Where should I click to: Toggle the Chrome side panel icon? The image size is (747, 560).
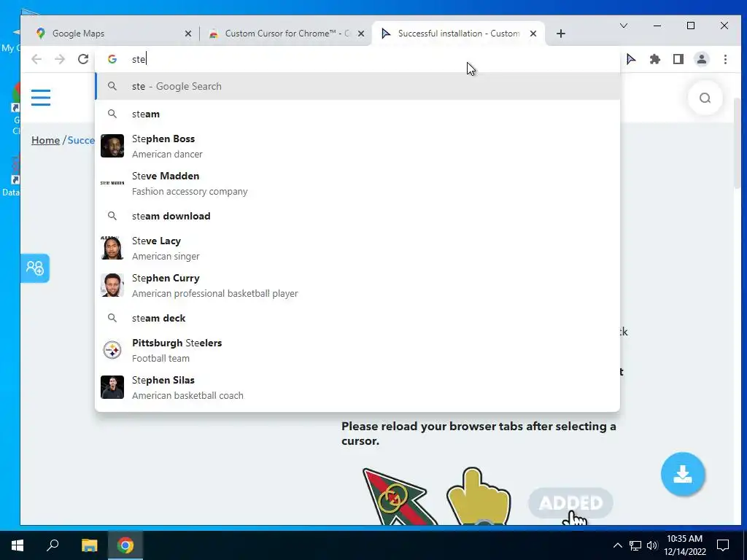678,59
